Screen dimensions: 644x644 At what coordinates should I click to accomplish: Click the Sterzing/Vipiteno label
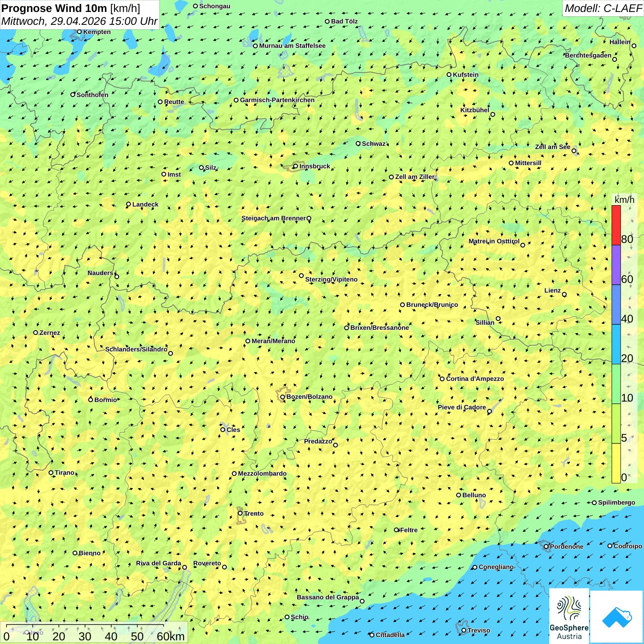[331, 279]
